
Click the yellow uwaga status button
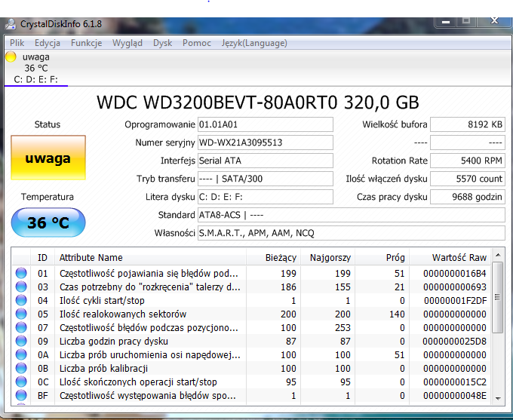(x=48, y=158)
